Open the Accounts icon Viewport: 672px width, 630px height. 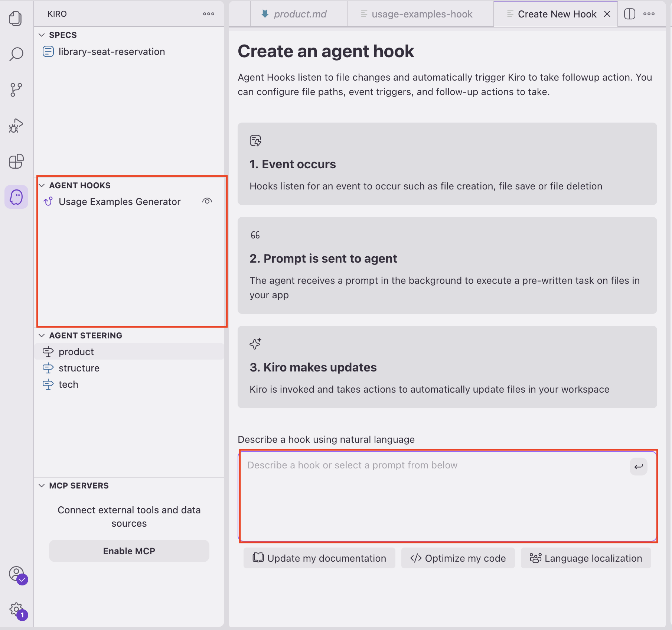17,574
